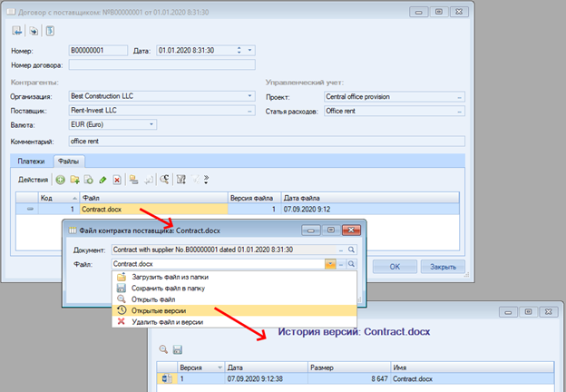The height and width of the screenshot is (392, 566).
Task: Choose Сохранить файл в папку
Action: pos(234,289)
